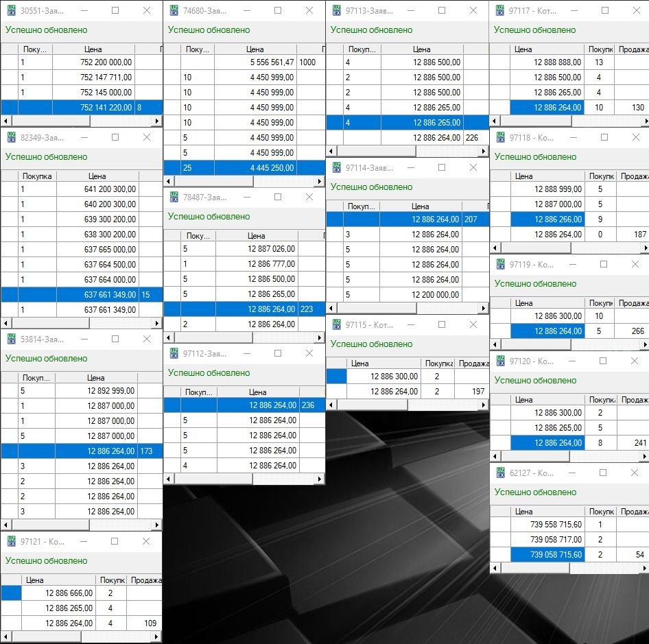Click the UZEX icon of window 78487
The width and height of the screenshot is (649, 644).
tap(173, 198)
